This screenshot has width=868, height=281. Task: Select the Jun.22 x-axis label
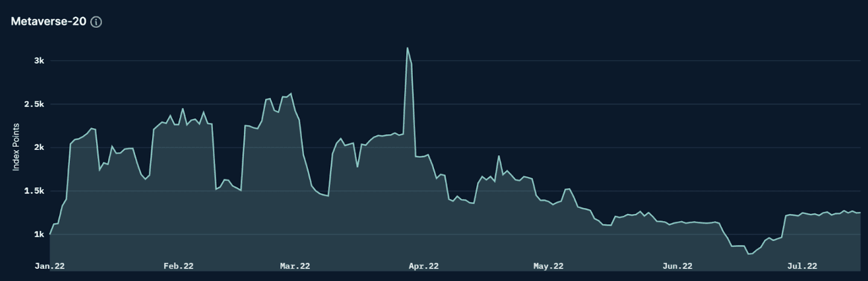coord(678,266)
